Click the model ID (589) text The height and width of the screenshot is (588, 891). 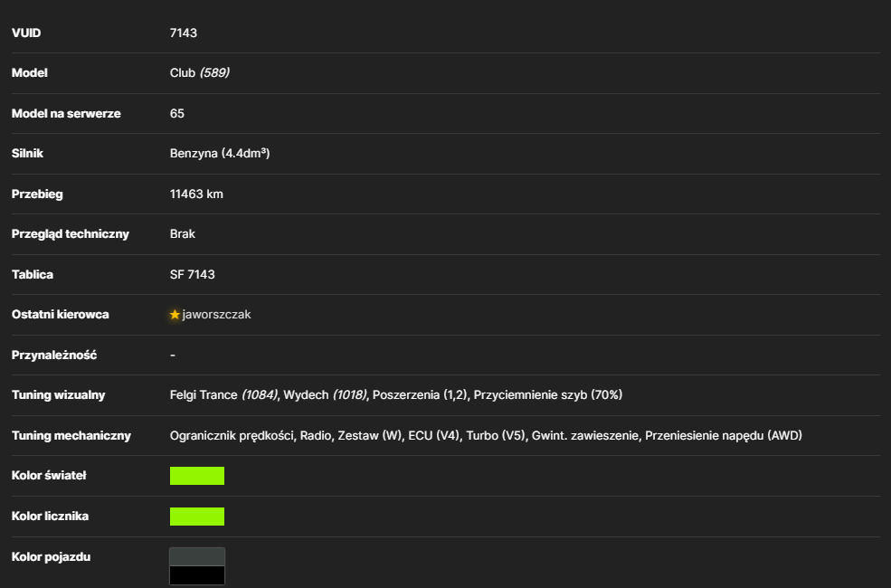click(214, 72)
